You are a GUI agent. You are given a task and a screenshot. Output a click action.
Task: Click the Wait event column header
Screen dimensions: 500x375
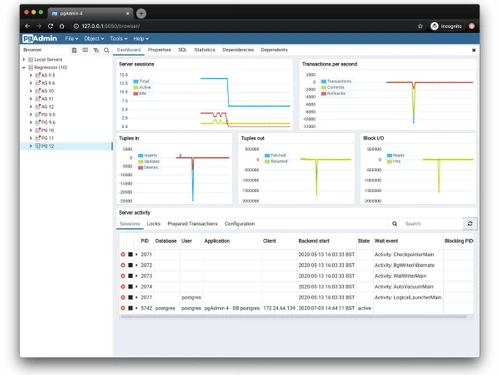coord(386,241)
